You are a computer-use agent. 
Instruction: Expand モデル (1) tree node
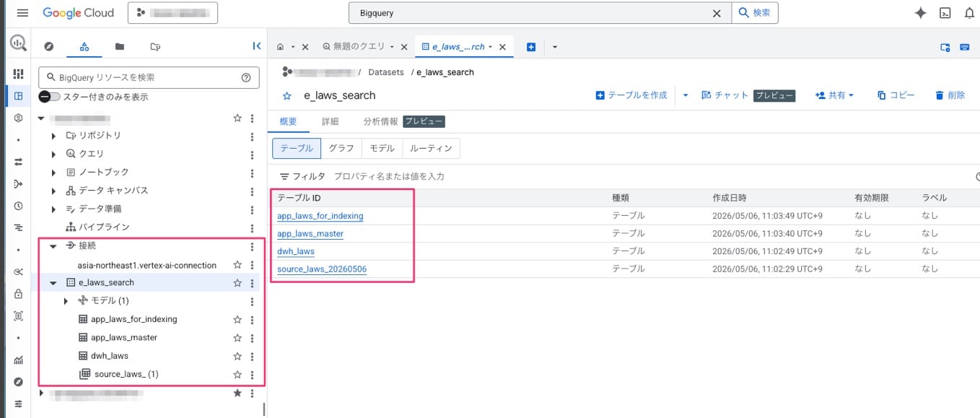tap(66, 301)
